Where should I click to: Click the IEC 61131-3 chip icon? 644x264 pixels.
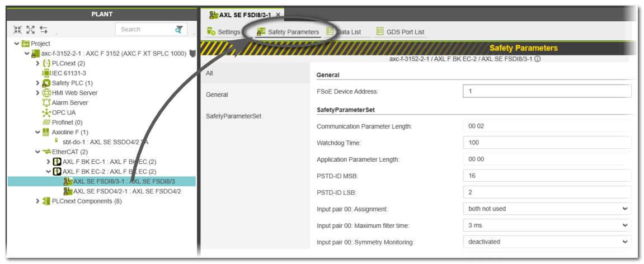click(x=46, y=73)
